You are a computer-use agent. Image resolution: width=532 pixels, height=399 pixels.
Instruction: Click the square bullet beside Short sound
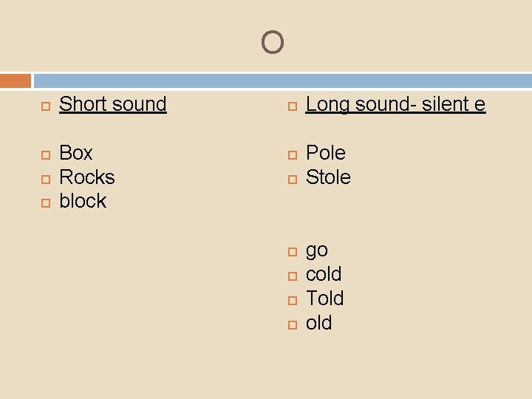[x=45, y=106]
